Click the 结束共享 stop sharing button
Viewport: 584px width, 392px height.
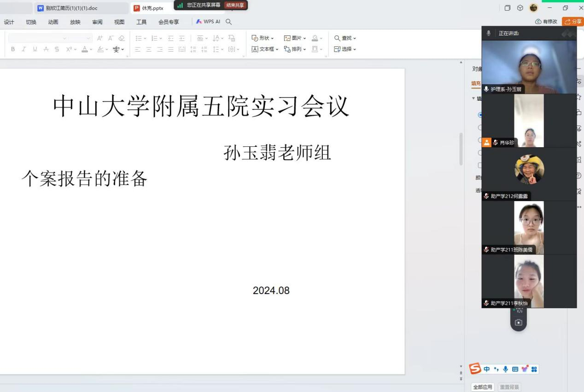click(x=235, y=5)
